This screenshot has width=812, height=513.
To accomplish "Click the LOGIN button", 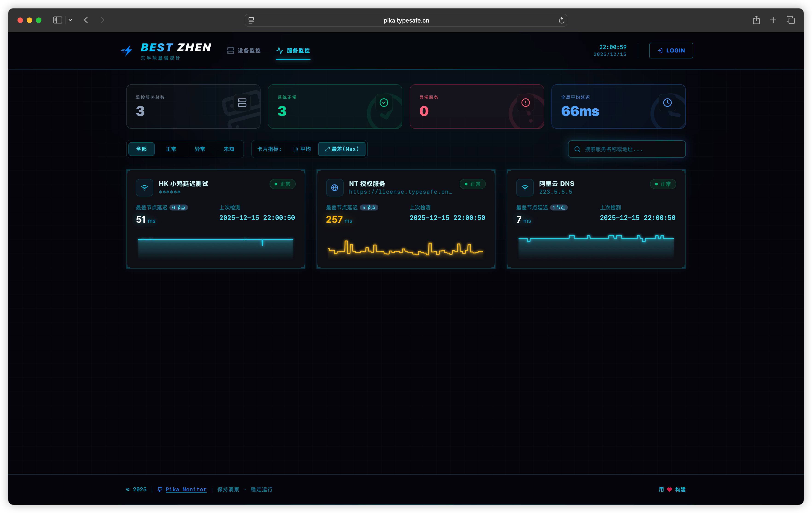I will 671,51.
